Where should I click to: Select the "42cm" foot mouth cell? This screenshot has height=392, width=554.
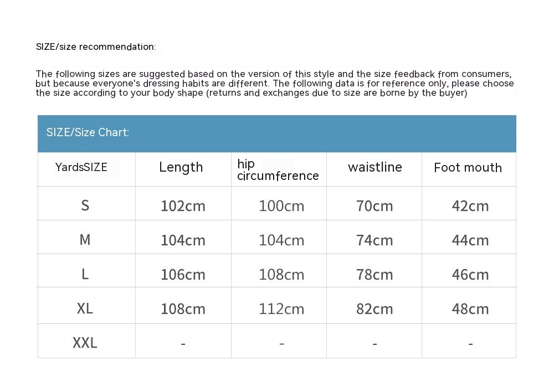click(470, 206)
